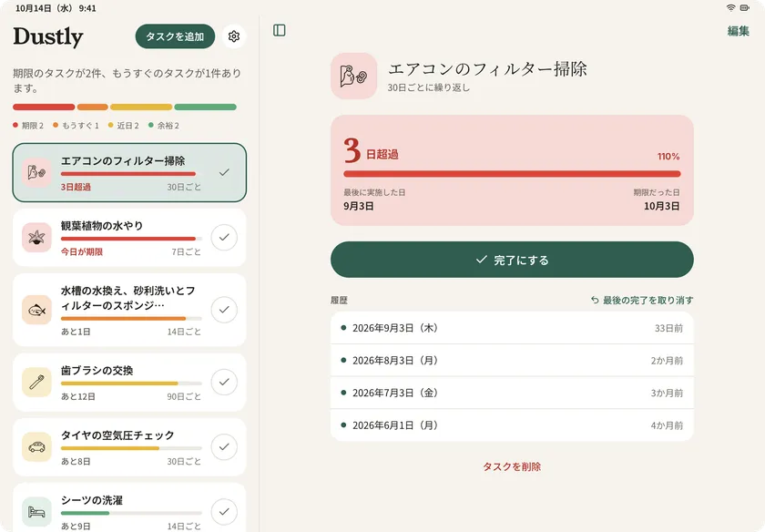Mark シーツの洗濯 as done
765x532 pixels.
(224, 512)
